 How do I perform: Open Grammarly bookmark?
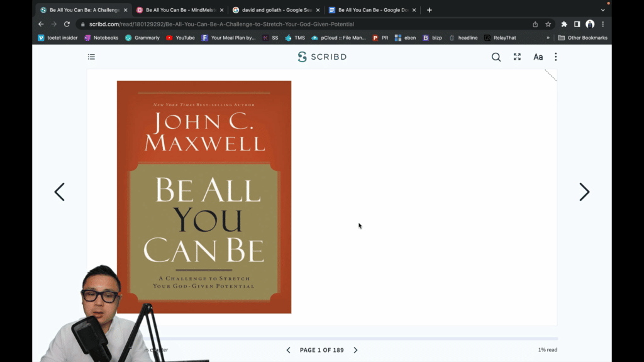[x=143, y=38]
